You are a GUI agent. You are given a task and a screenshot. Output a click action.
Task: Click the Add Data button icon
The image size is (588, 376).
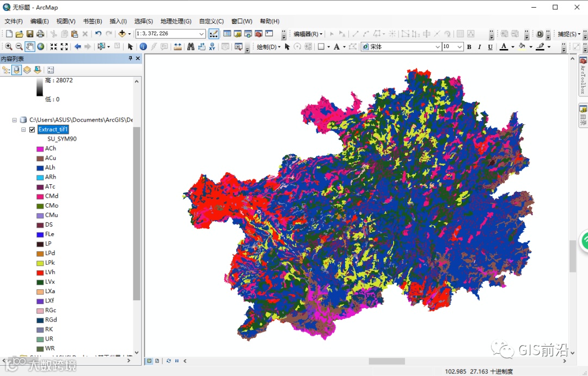[122, 34]
